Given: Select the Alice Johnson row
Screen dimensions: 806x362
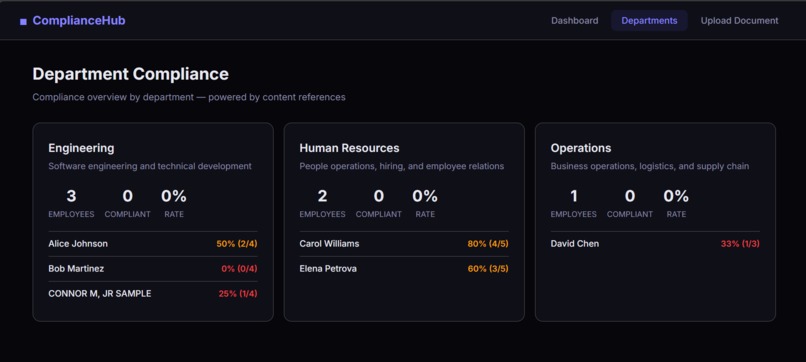Looking at the screenshot, I should point(153,244).
